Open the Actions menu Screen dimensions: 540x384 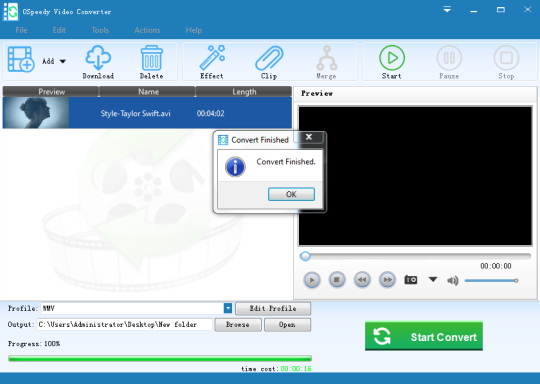(x=147, y=30)
